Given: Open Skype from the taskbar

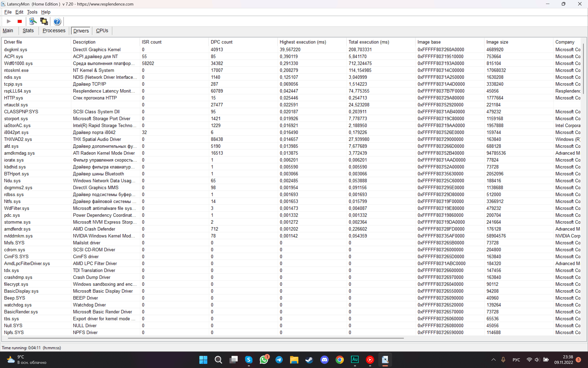Looking at the screenshot, I should pos(249,360).
